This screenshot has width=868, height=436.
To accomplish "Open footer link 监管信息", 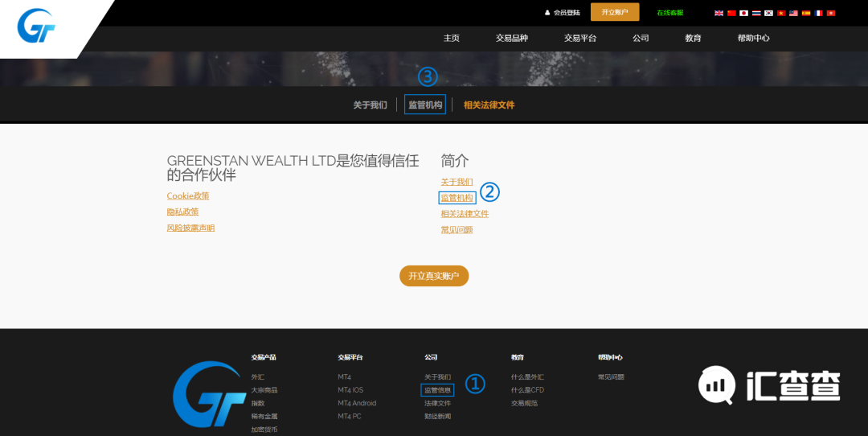I will [x=437, y=390].
